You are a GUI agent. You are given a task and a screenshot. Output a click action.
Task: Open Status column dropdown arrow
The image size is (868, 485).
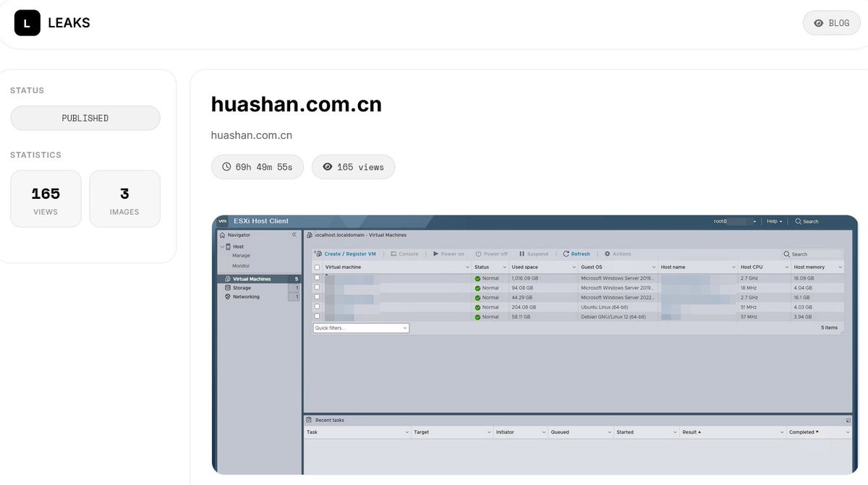click(505, 267)
